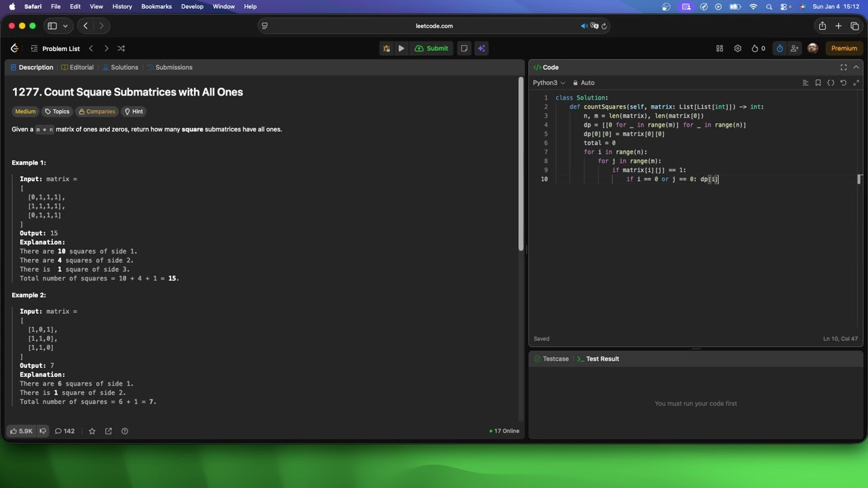Screen dimensions: 868x488
Task: Click the bookmark icon in editor toolbar
Action: (x=818, y=83)
